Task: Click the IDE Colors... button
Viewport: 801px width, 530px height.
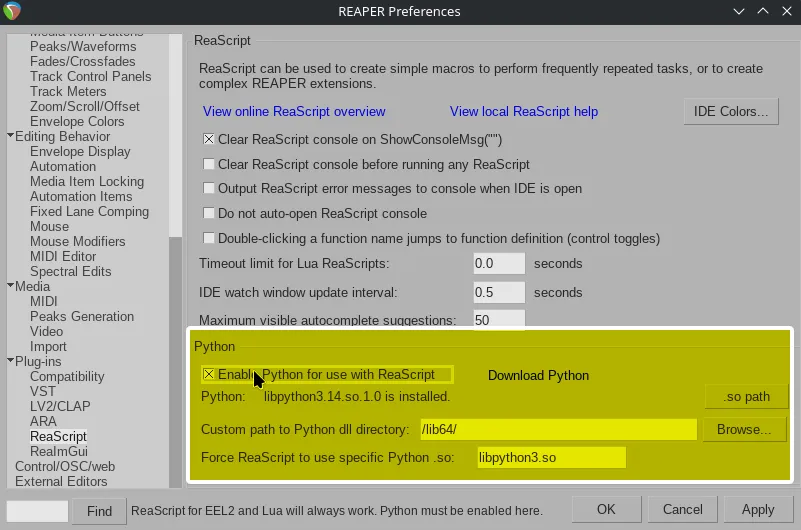Action: pos(731,111)
